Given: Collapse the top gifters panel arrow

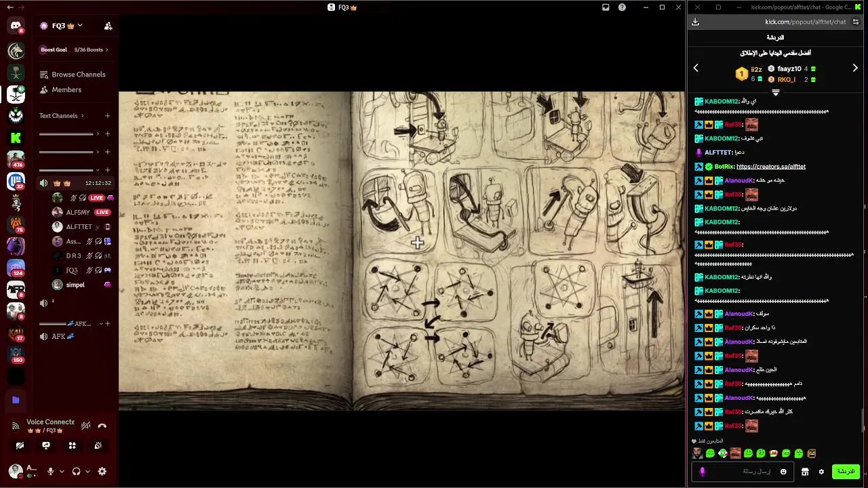Looking at the screenshot, I should tap(775, 93).
